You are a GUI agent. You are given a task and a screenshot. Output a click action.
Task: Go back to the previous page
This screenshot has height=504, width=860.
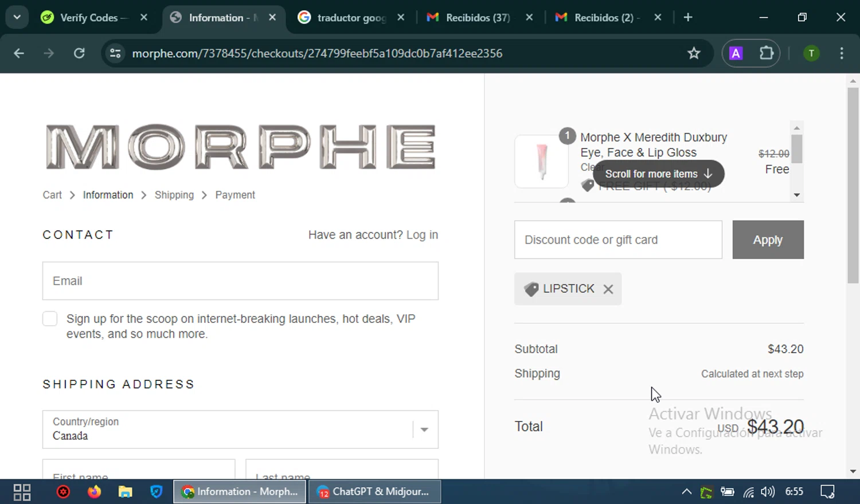click(19, 53)
